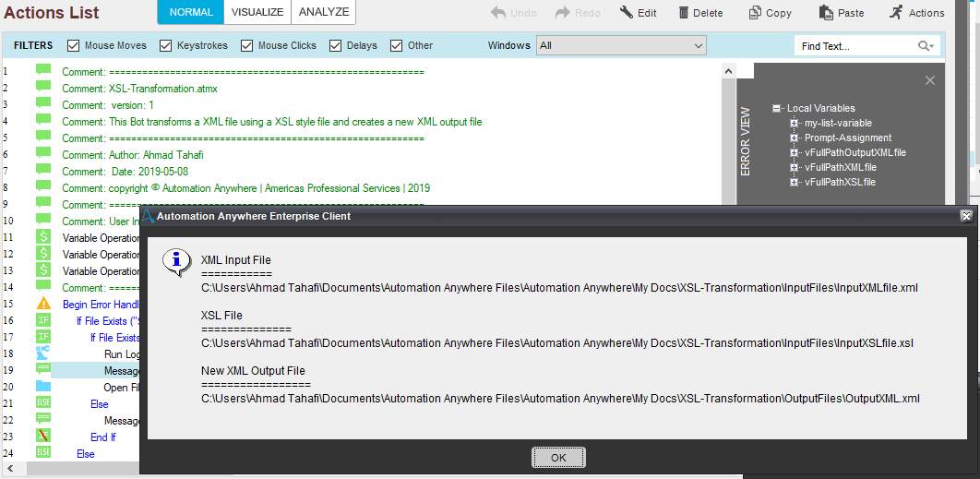Viewport: 980px width, 479px height.
Task: Click the comment icon on line 10
Action: tap(43, 218)
